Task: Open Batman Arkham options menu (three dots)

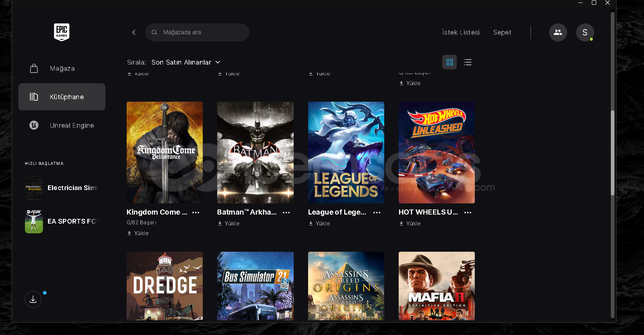Action: coord(286,212)
